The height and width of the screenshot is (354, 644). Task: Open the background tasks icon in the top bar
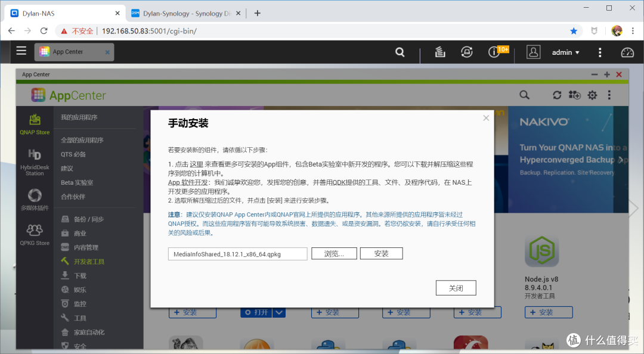point(439,52)
